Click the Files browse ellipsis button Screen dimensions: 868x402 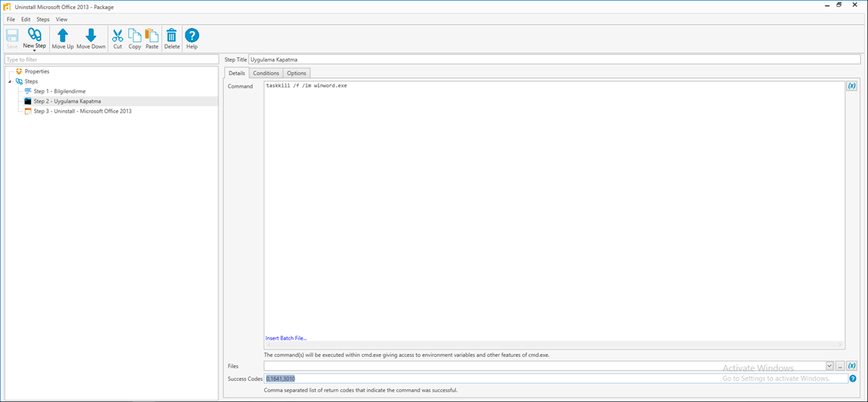click(840, 366)
